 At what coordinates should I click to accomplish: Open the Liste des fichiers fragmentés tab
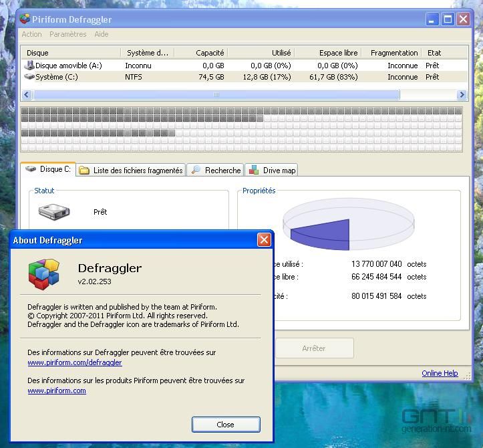pos(131,171)
